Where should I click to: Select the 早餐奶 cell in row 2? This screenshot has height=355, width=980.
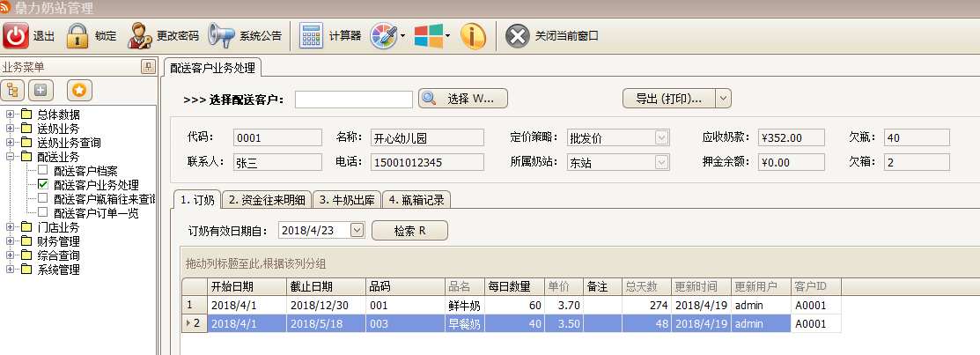tap(464, 324)
